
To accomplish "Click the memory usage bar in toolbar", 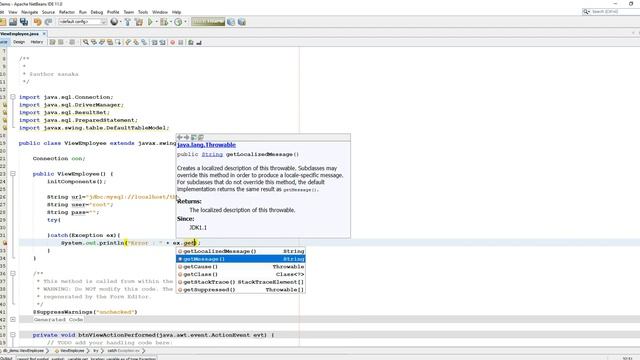I will point(208,22).
